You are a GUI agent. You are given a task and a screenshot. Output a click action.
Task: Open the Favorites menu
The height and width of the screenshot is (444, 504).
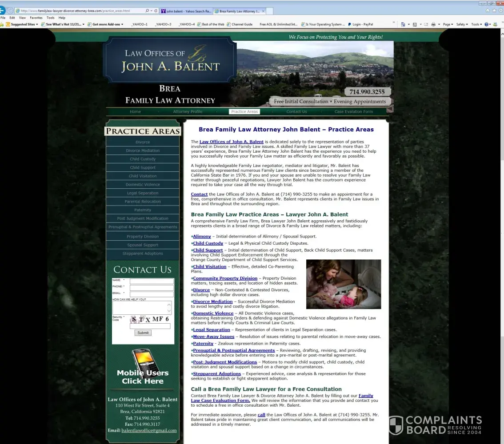tap(36, 18)
